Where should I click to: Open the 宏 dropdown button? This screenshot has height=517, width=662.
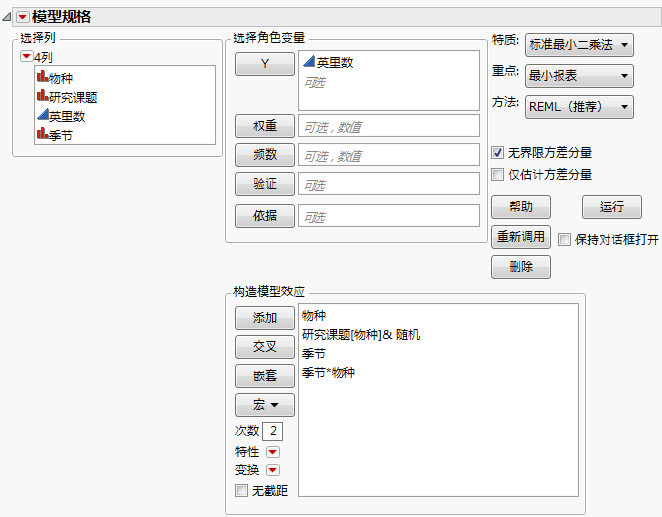pyautogui.click(x=265, y=405)
